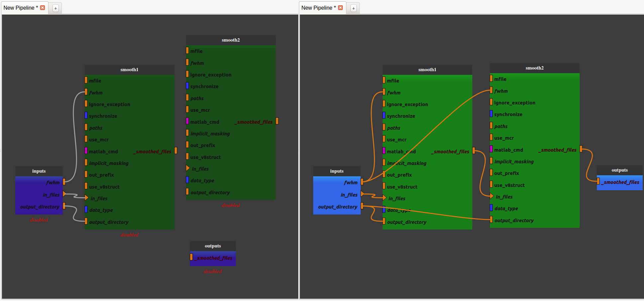Click _smoothed_files plug on right outputs node
This screenshot has width=644, height=301.
click(598, 181)
